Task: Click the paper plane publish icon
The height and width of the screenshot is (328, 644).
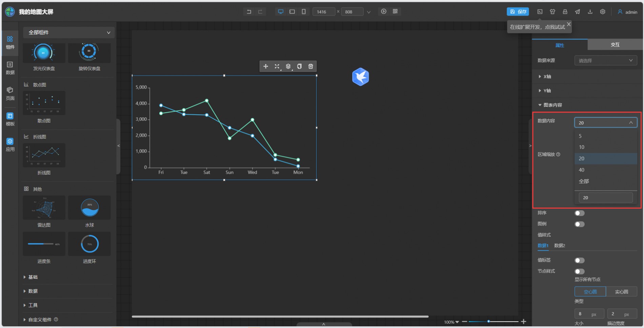Action: (577, 12)
